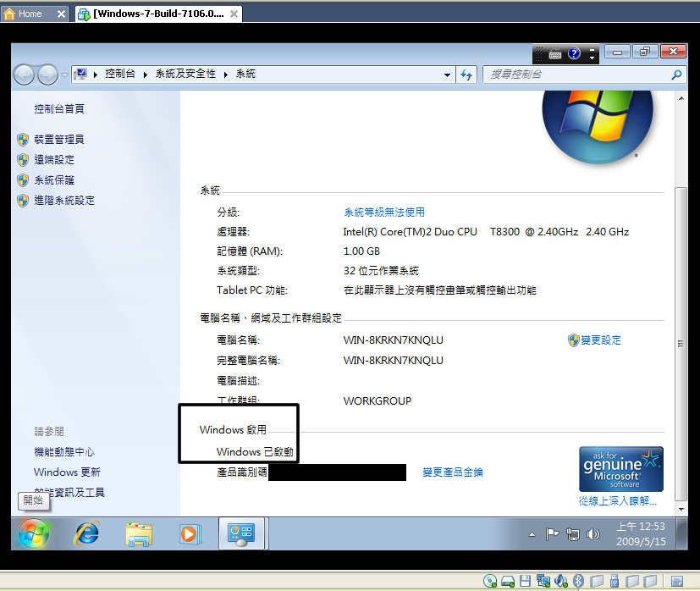Click the Start orb button
The width and height of the screenshot is (700, 591).
(x=33, y=533)
